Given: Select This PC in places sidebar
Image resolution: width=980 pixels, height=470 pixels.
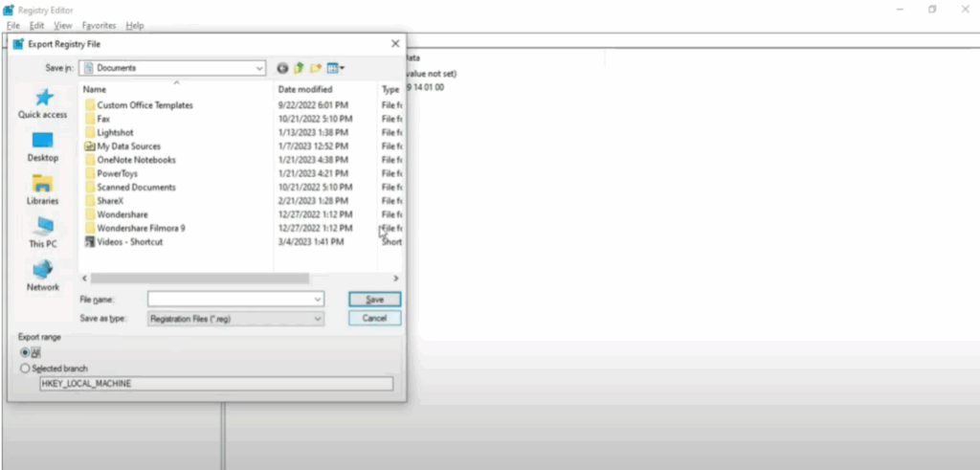Looking at the screenshot, I should coord(42,234).
